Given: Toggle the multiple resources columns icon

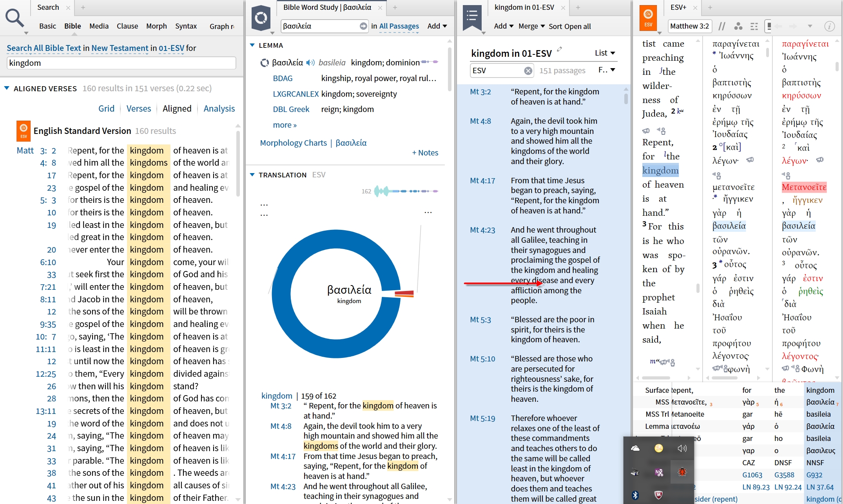Looking at the screenshot, I should (769, 26).
